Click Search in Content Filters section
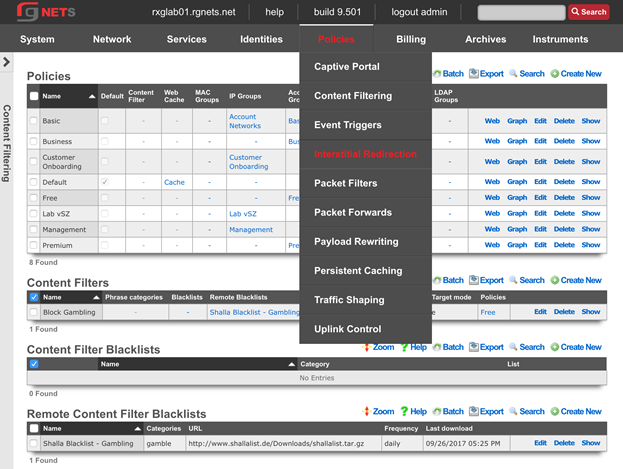 (x=527, y=280)
